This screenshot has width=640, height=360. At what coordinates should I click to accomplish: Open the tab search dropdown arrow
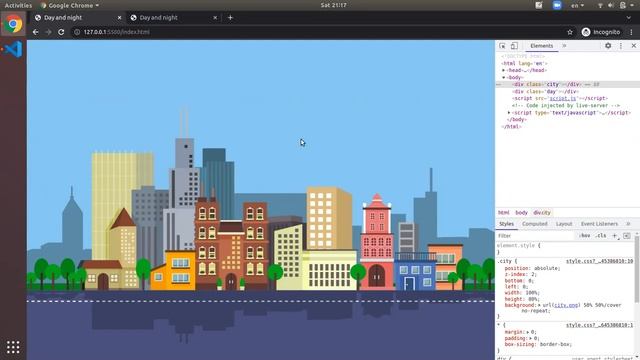pos(629,18)
